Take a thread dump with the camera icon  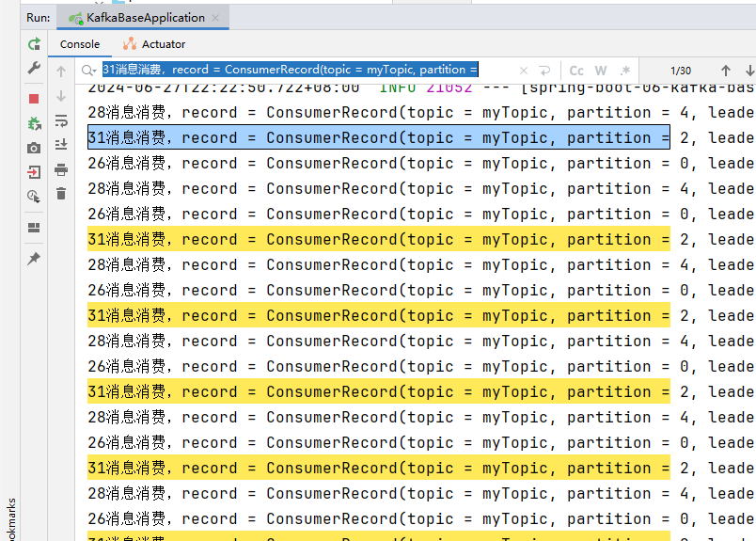coord(34,148)
